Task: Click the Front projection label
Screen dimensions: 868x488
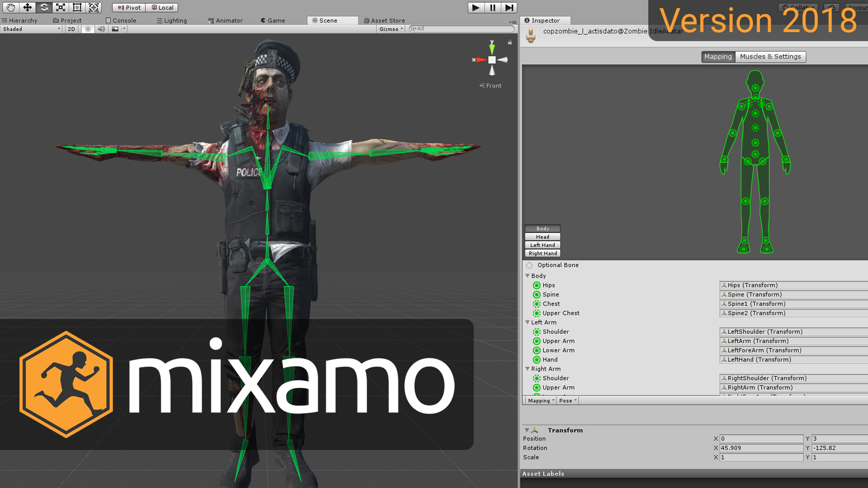Action: [x=491, y=85]
